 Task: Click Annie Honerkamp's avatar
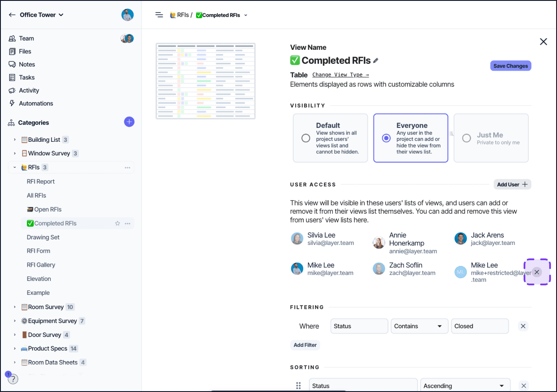pos(379,242)
